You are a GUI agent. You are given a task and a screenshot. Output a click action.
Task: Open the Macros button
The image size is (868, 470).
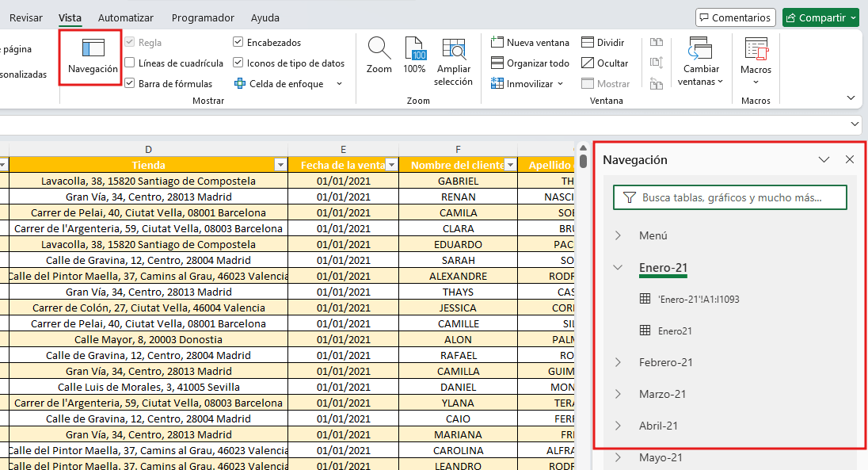(x=756, y=62)
